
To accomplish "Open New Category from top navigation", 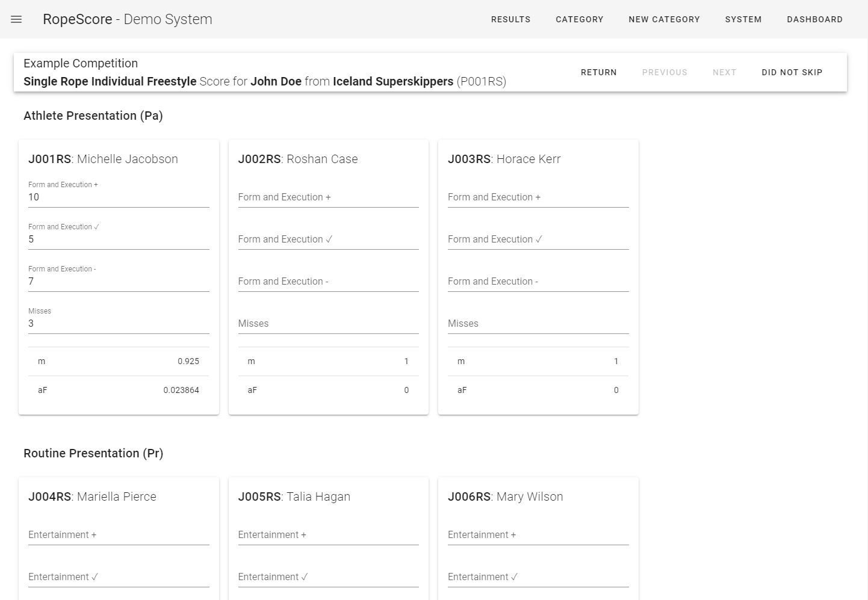I will point(664,19).
